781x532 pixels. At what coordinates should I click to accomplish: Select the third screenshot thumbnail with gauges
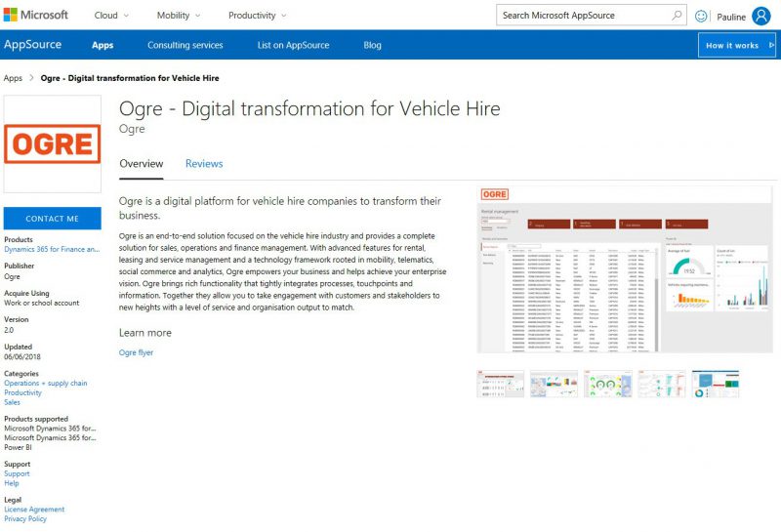tap(607, 384)
